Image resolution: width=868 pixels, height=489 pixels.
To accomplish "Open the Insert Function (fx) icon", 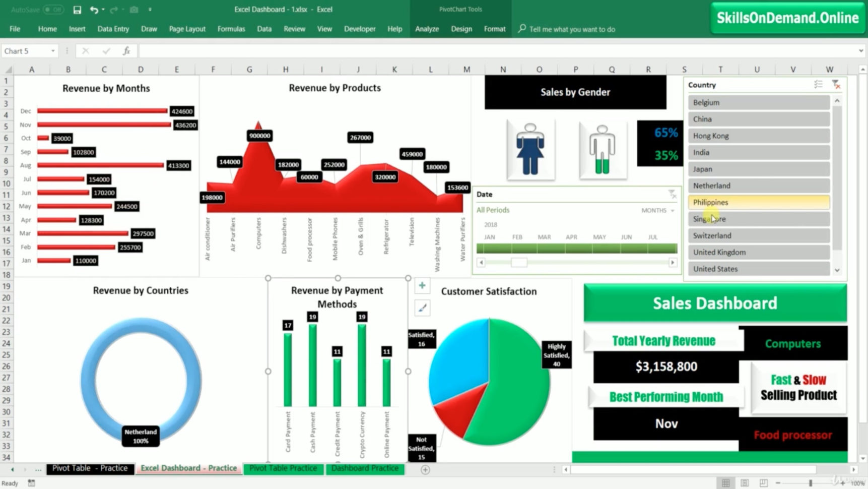I will click(126, 50).
